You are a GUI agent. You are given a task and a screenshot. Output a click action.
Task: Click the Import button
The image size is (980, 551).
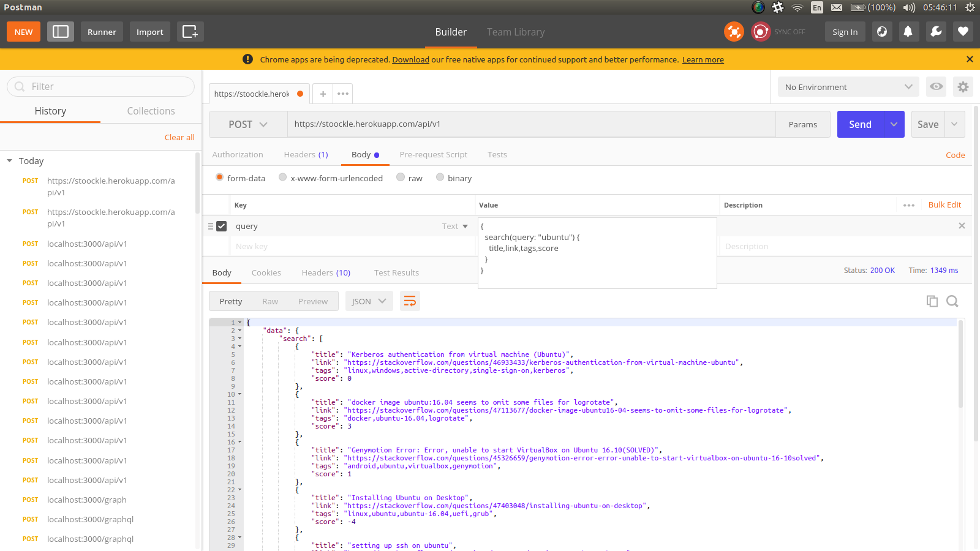pyautogui.click(x=150, y=32)
